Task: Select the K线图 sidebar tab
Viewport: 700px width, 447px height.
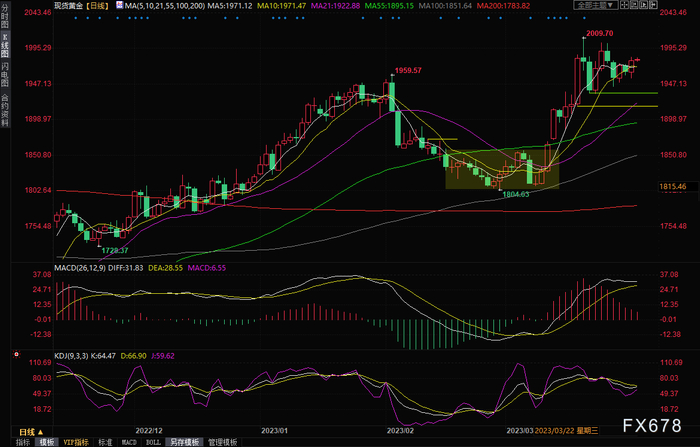Action: 4,45
